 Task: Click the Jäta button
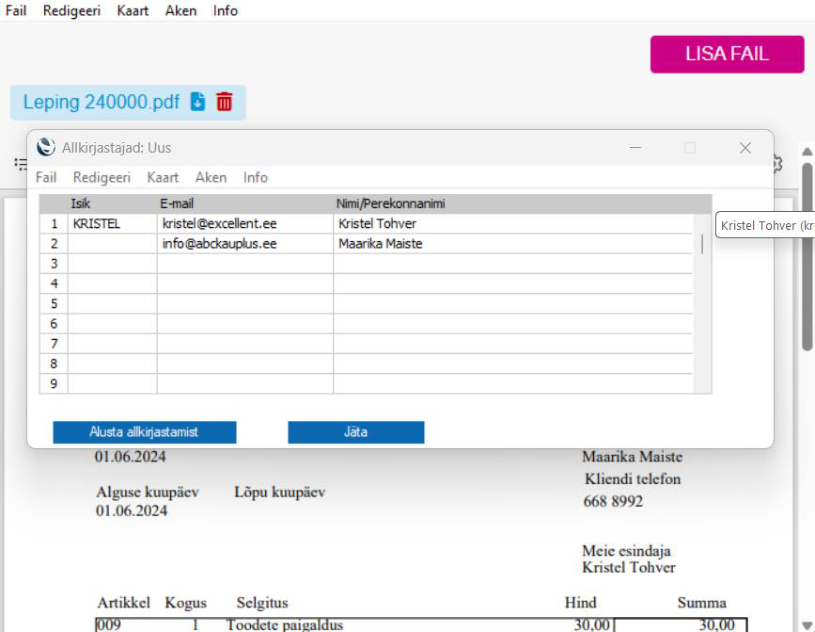click(356, 432)
